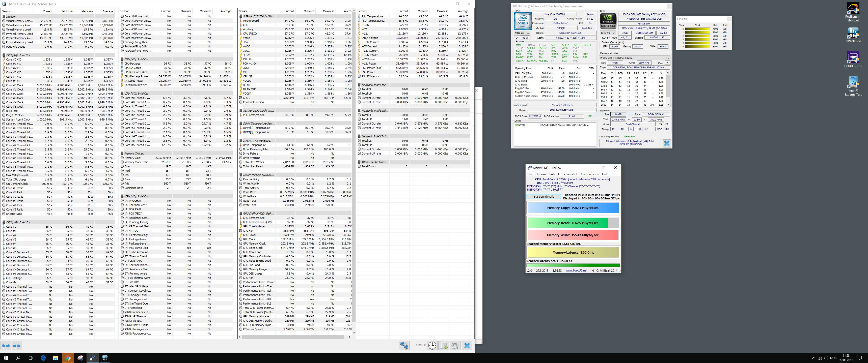
Task: Expand columns layout in HWiNFO sensor window
Action: coord(6,346)
